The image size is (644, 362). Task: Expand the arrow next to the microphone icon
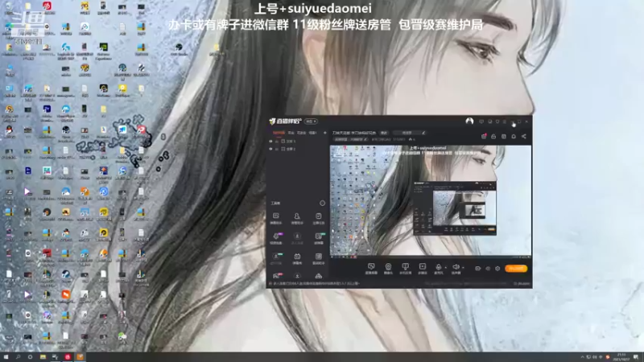click(446, 268)
